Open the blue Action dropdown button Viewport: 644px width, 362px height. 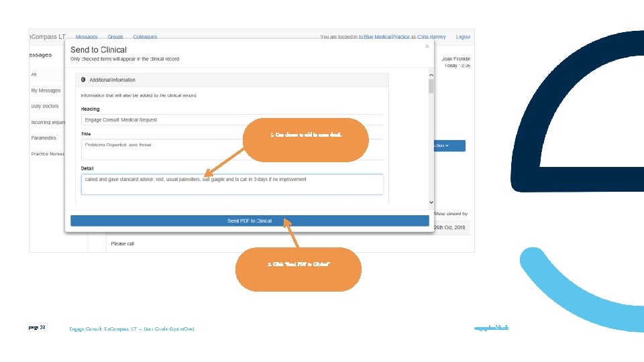pos(449,145)
